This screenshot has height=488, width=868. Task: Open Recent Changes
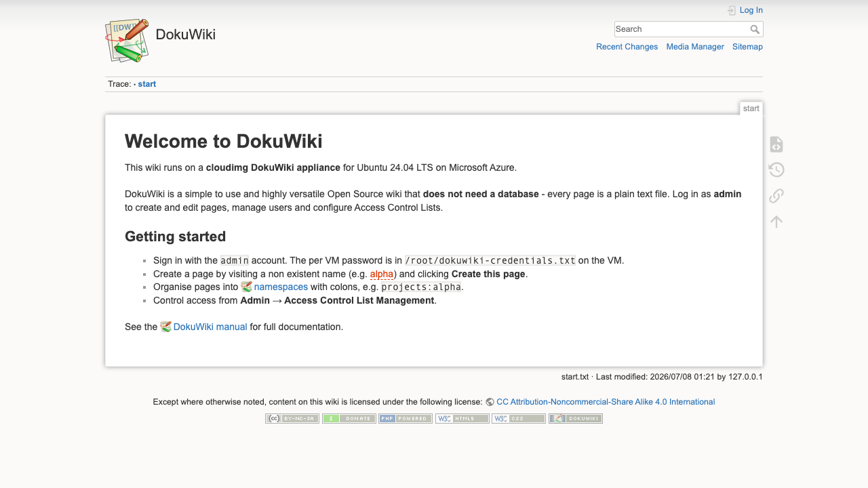pyautogui.click(x=627, y=47)
